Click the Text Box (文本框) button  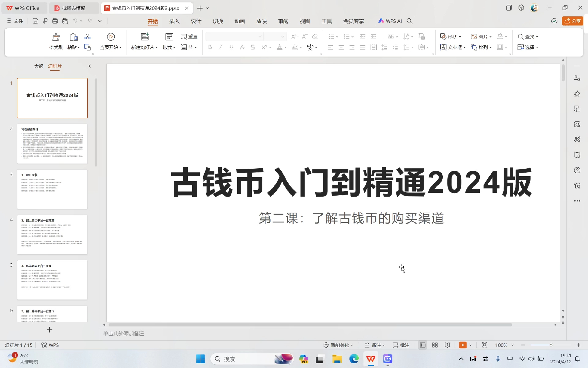pyautogui.click(x=453, y=47)
